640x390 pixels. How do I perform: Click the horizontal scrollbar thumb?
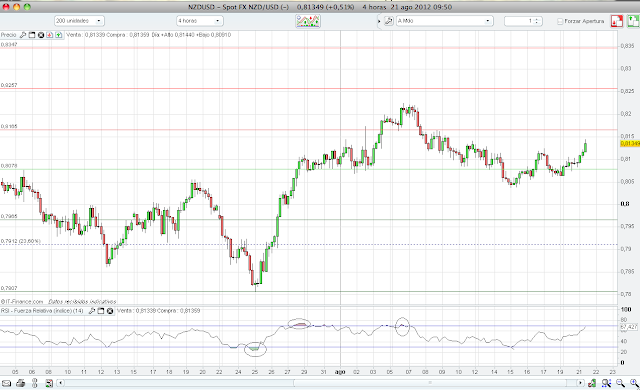pyautogui.click(x=430, y=383)
